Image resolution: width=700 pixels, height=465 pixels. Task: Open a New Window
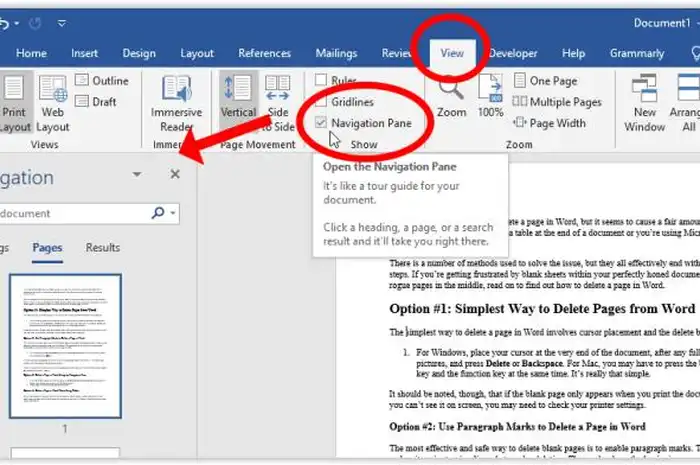(645, 103)
